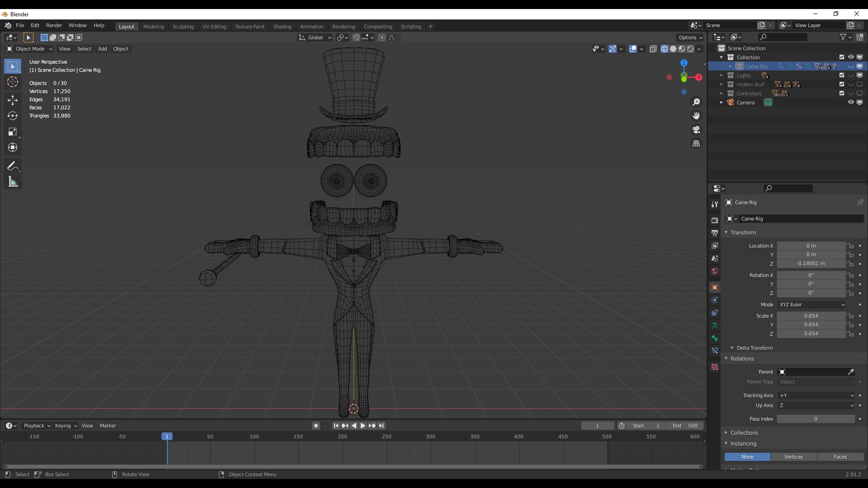Open the outliner filter dropdown
The width and height of the screenshot is (868, 488).
pos(845,37)
